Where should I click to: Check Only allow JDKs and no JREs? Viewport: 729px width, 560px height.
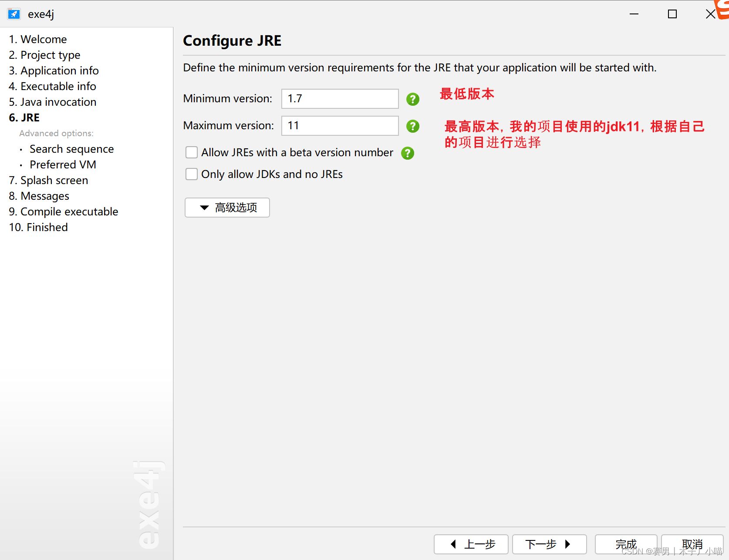[x=192, y=174]
